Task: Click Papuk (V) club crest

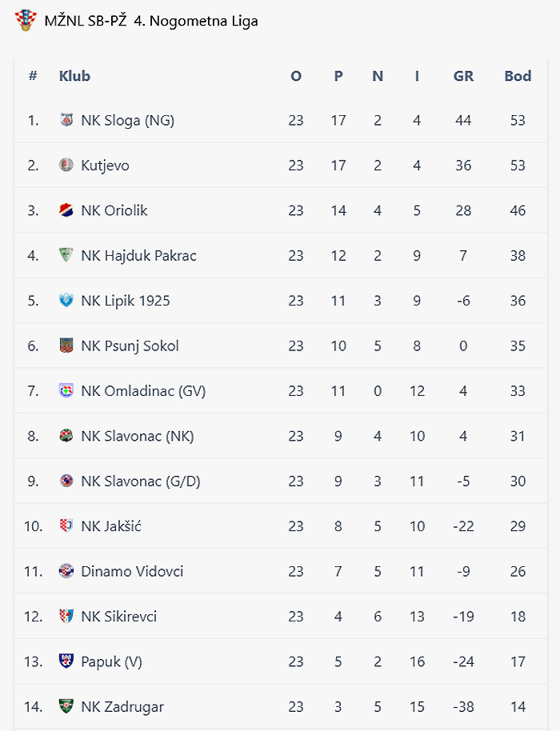Action: pos(66,661)
